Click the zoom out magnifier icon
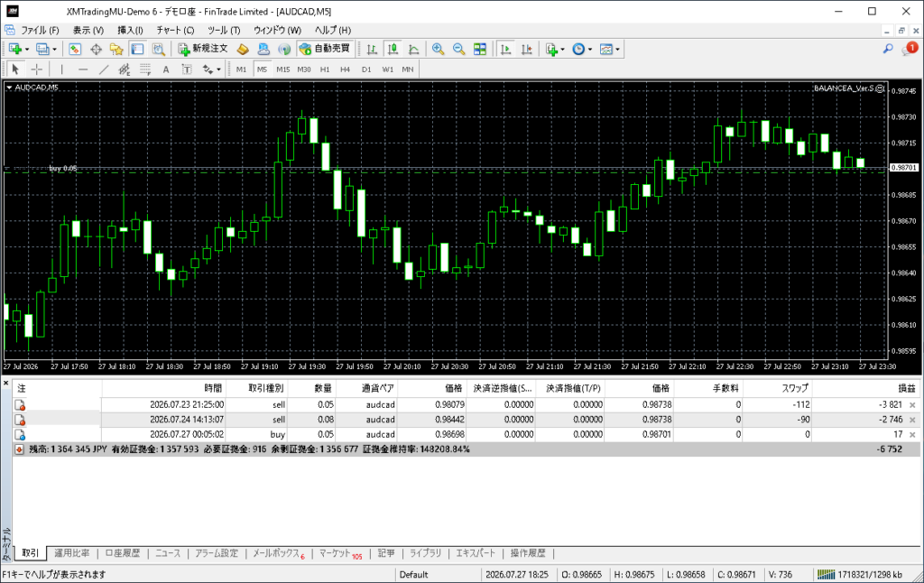 pos(458,49)
